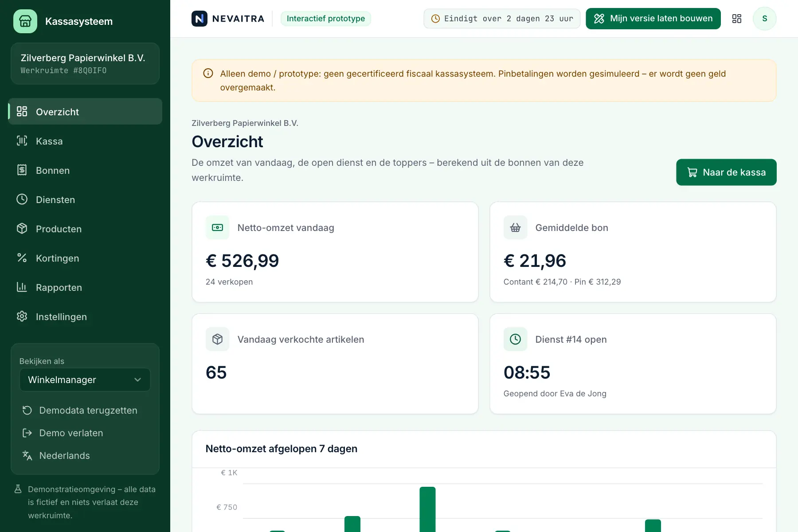Screen dimensions: 798x532
Task: Click the box icon on verkochte artikelen card
Action: coord(218,339)
